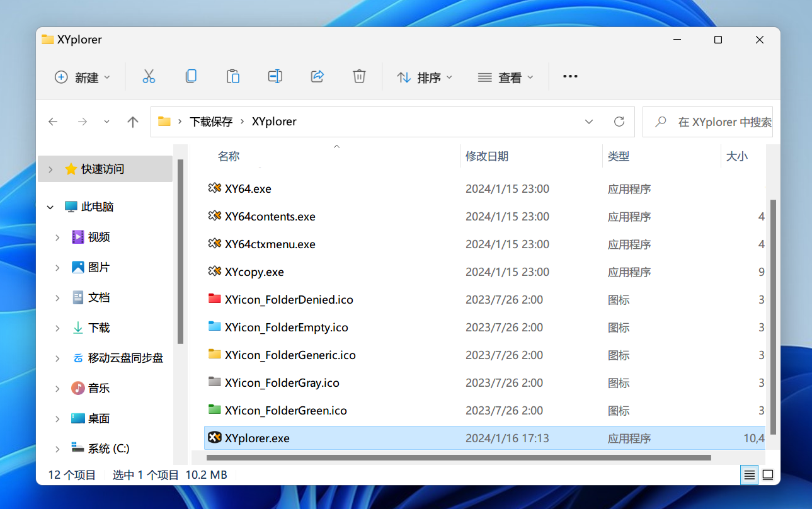This screenshot has width=812, height=509.
Task: Expand the 文档 tree node
Action: click(57, 297)
